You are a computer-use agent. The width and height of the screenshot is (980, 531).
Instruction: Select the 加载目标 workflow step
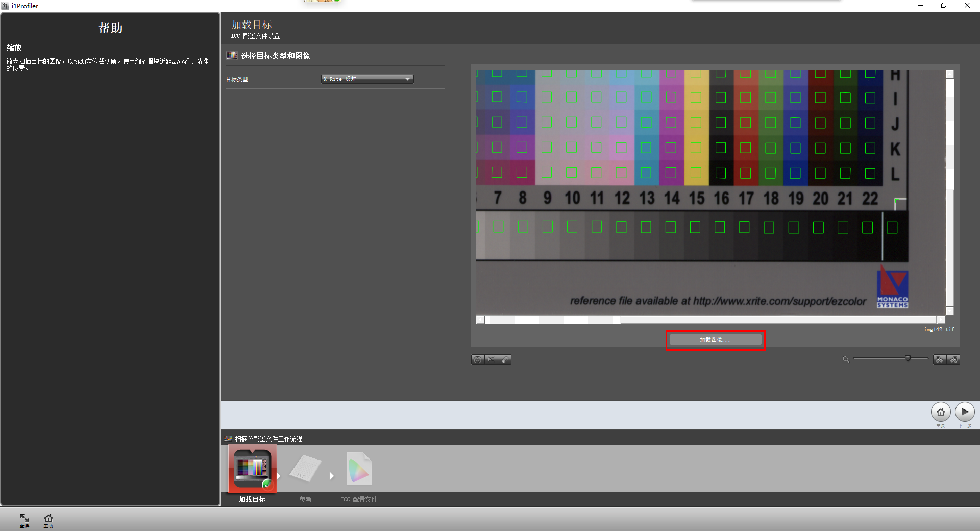point(252,470)
